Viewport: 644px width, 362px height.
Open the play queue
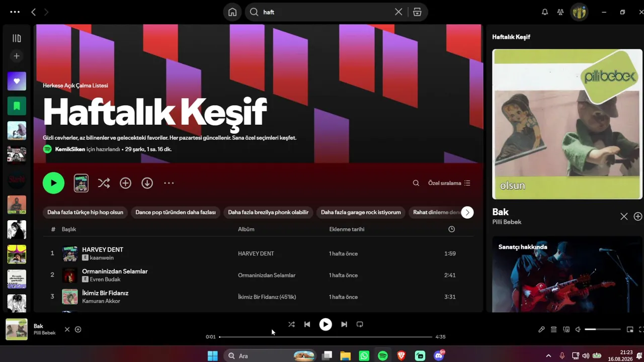(x=553, y=329)
